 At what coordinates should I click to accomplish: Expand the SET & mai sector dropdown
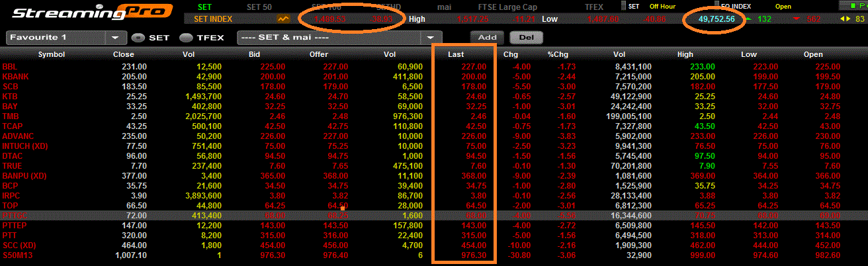tap(431, 38)
